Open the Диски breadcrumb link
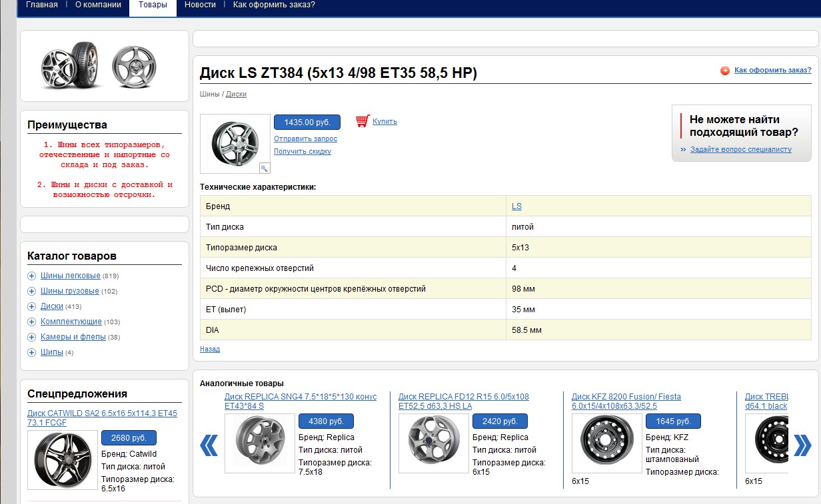Screen dimensions: 821x504 236,94
